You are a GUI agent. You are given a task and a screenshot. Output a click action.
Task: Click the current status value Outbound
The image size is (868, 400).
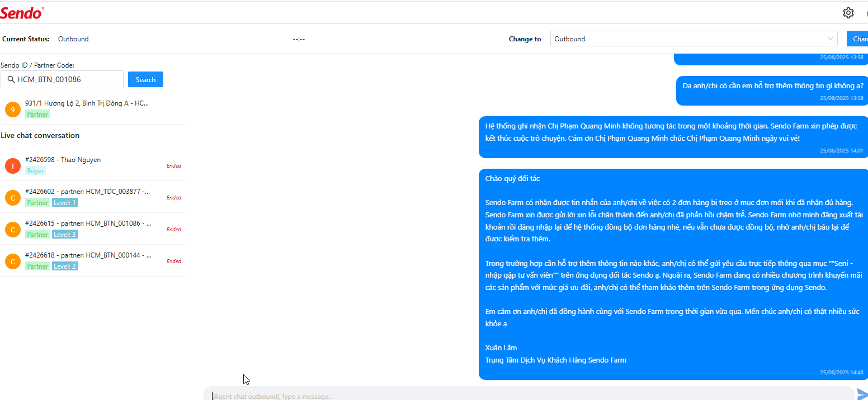point(73,39)
